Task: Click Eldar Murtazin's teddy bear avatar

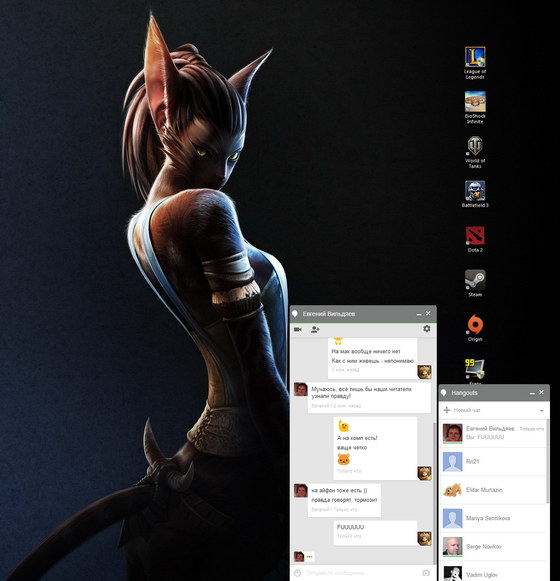Action: (453, 490)
